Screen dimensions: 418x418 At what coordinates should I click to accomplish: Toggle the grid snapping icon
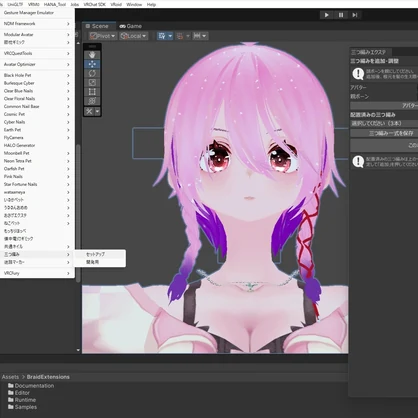162,36
